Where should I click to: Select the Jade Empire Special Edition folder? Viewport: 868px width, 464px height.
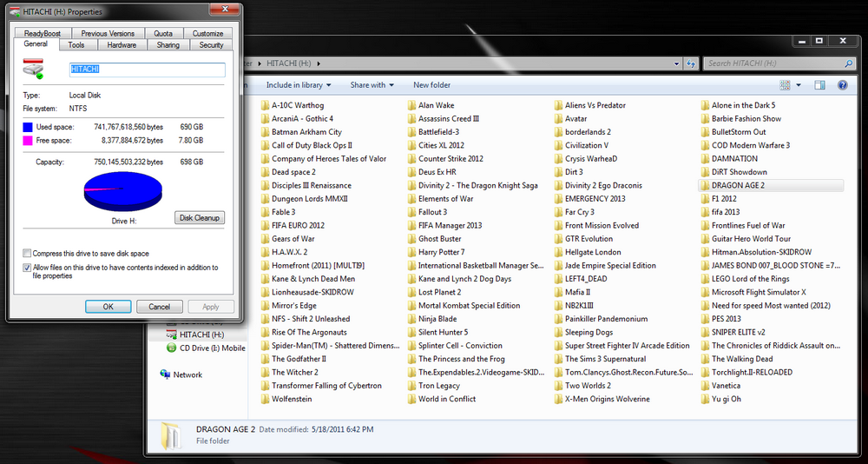tap(605, 266)
